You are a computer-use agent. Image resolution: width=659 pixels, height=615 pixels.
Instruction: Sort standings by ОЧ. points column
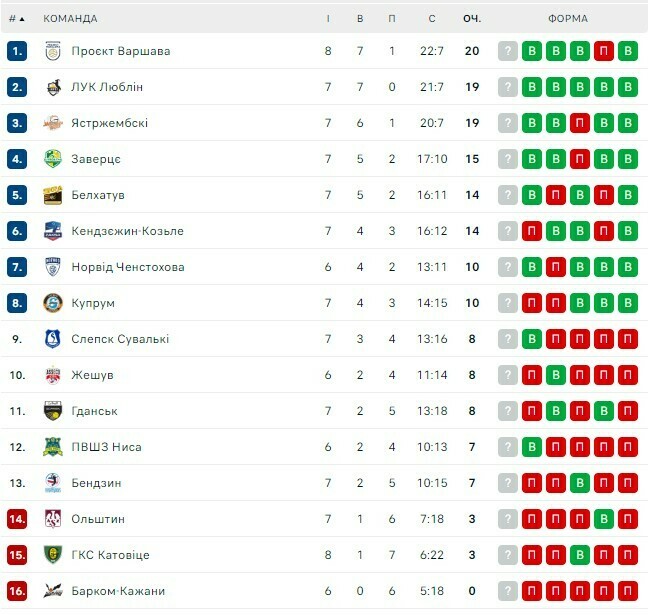(x=472, y=18)
